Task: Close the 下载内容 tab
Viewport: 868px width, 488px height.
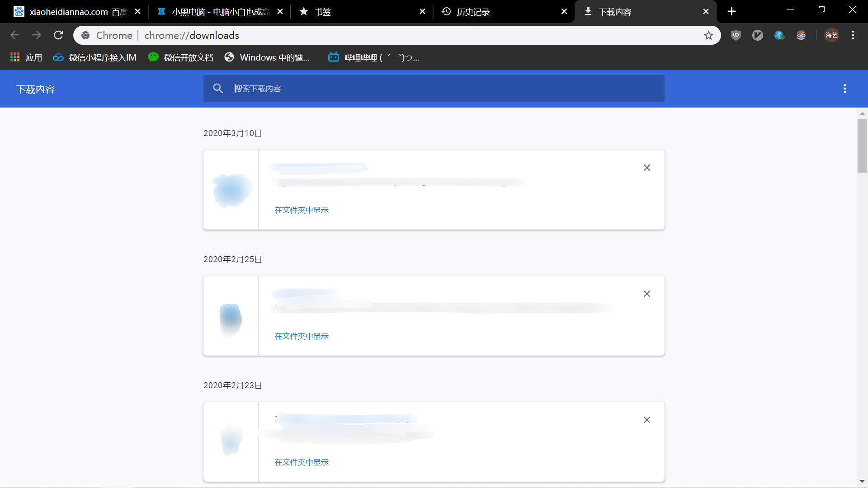Action: 706,12
